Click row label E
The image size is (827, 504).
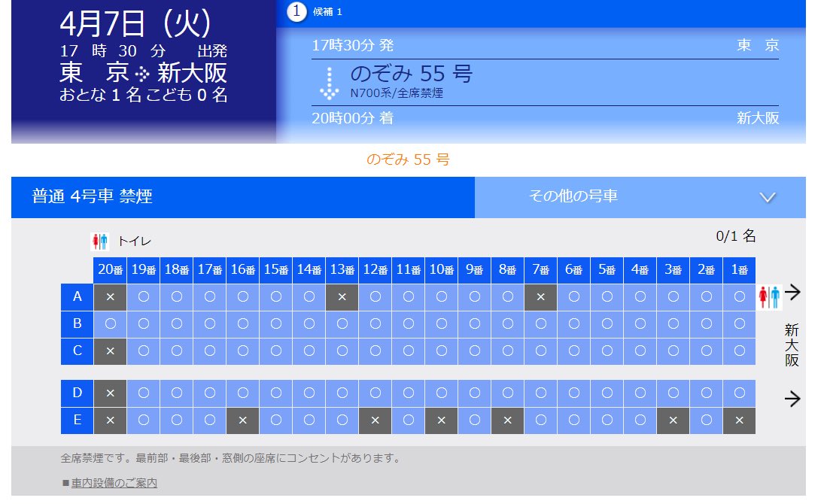77,421
